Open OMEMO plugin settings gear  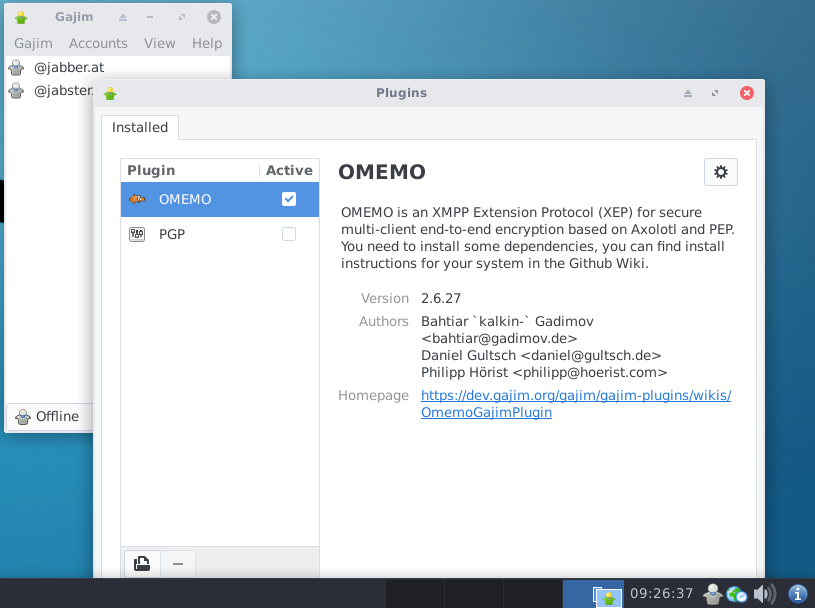[720, 172]
